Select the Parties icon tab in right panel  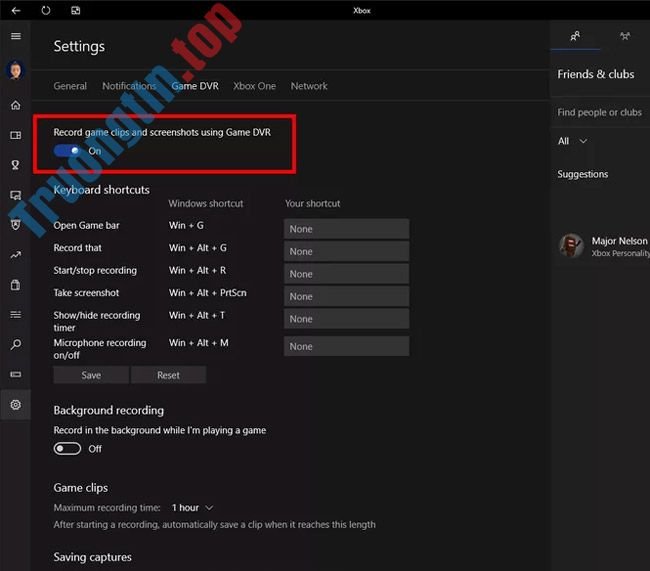click(625, 36)
